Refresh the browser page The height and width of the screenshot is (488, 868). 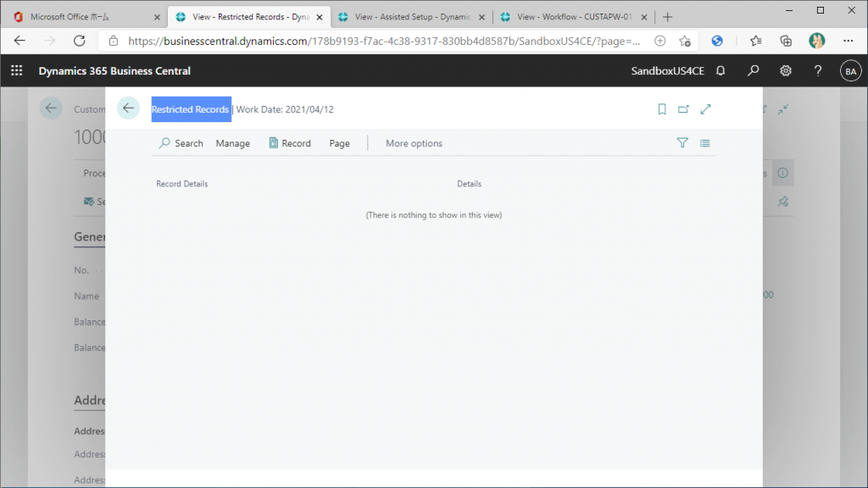(80, 41)
